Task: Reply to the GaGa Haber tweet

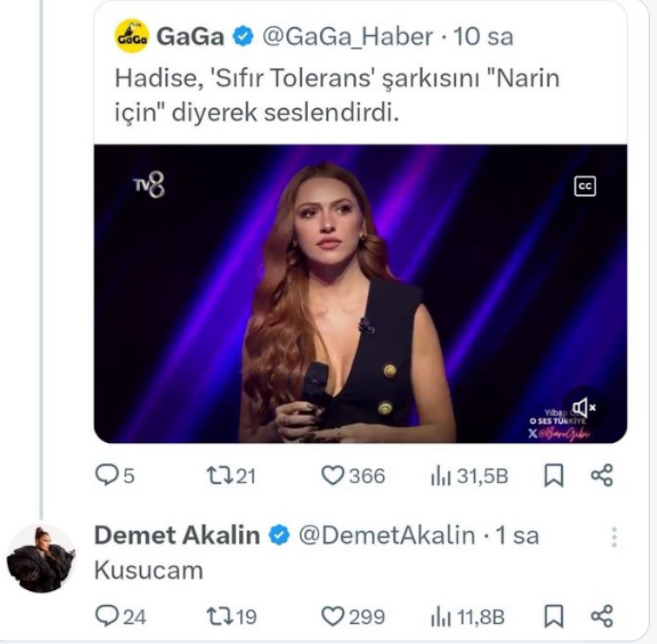Action: pos(104,475)
